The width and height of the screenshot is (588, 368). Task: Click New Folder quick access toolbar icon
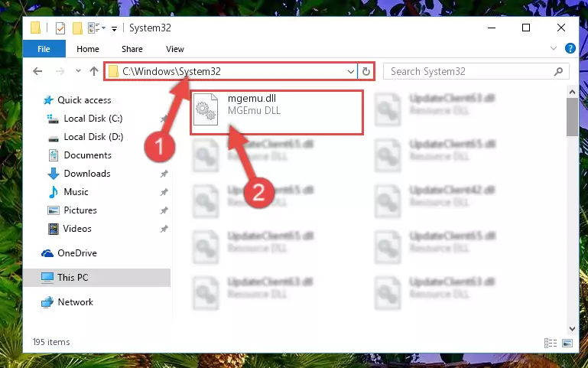[77, 28]
